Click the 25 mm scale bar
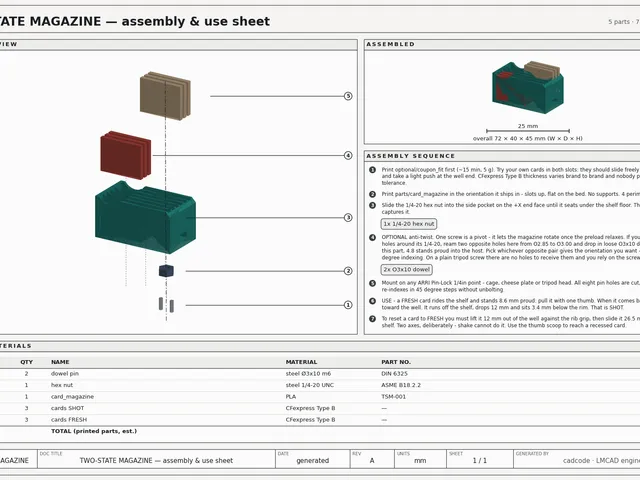This screenshot has height=480, width=640. [x=528, y=131]
